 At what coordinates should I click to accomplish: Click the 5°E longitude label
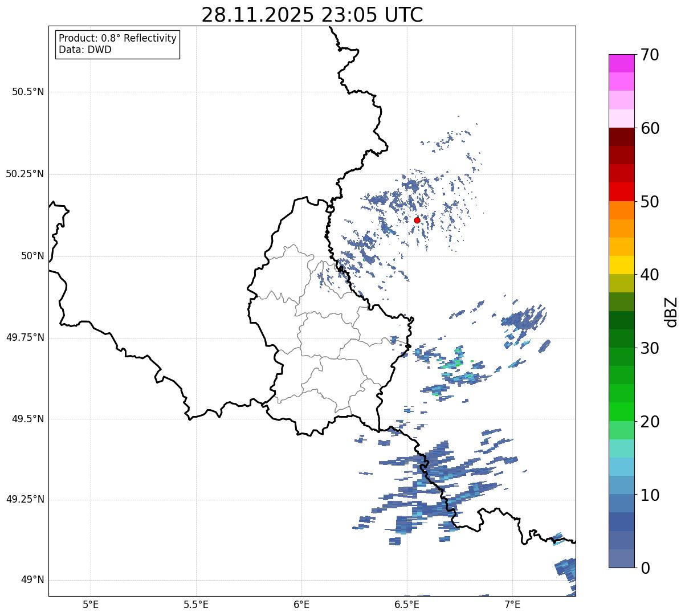click(x=91, y=604)
